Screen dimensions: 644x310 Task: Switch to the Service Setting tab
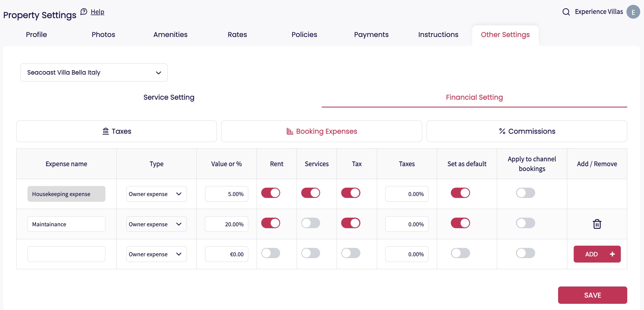click(169, 97)
